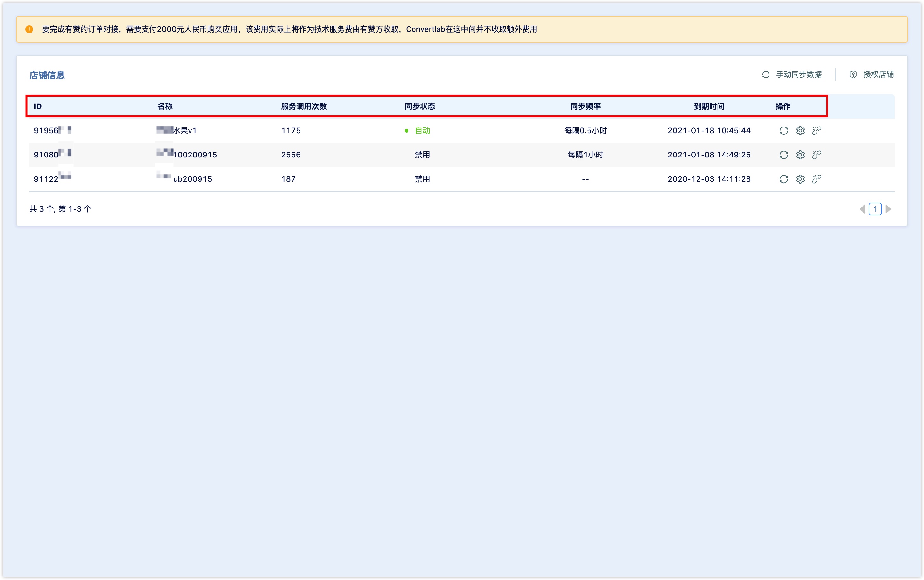
Task: Open settings gear for store 91956
Action: tap(800, 130)
